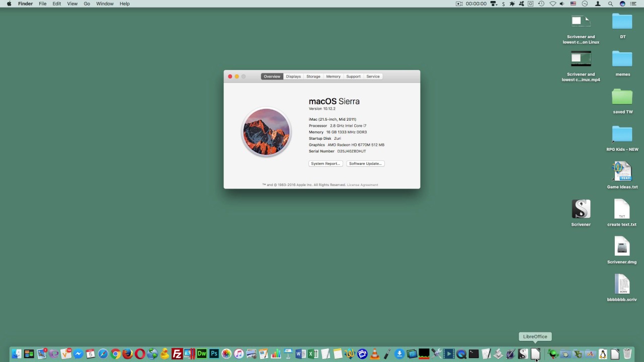Launch QuickTime Player from the Dock

(461, 354)
